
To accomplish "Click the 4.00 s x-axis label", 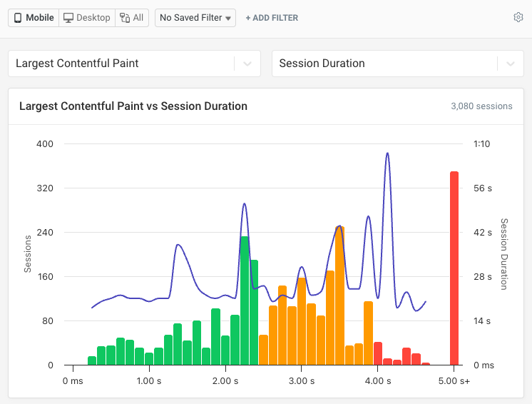I will pos(378,381).
